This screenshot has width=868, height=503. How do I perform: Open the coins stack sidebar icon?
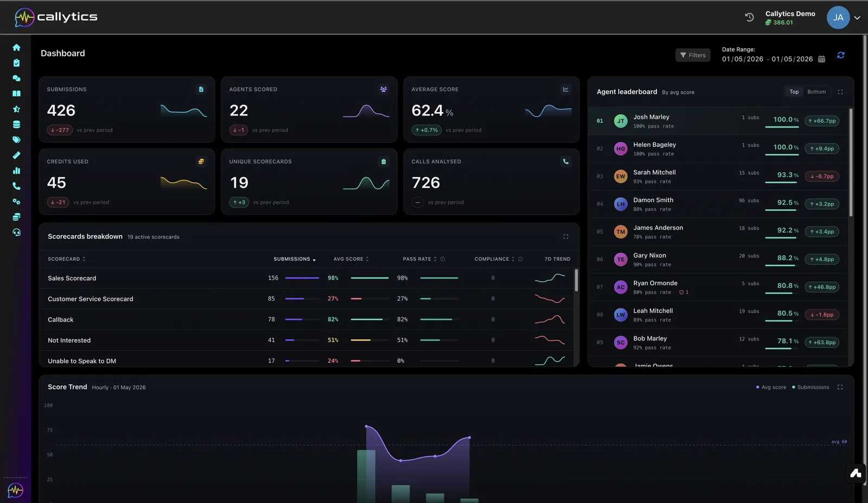tap(16, 217)
